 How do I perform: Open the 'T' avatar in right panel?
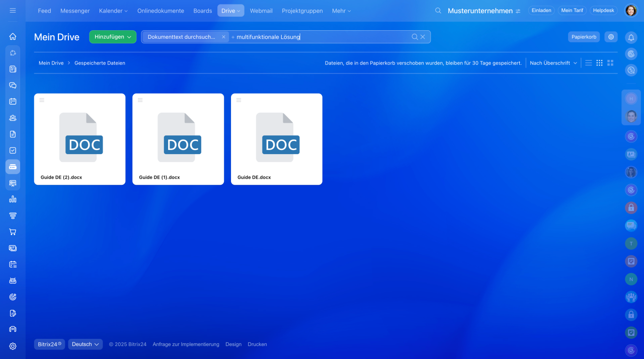[x=631, y=243]
